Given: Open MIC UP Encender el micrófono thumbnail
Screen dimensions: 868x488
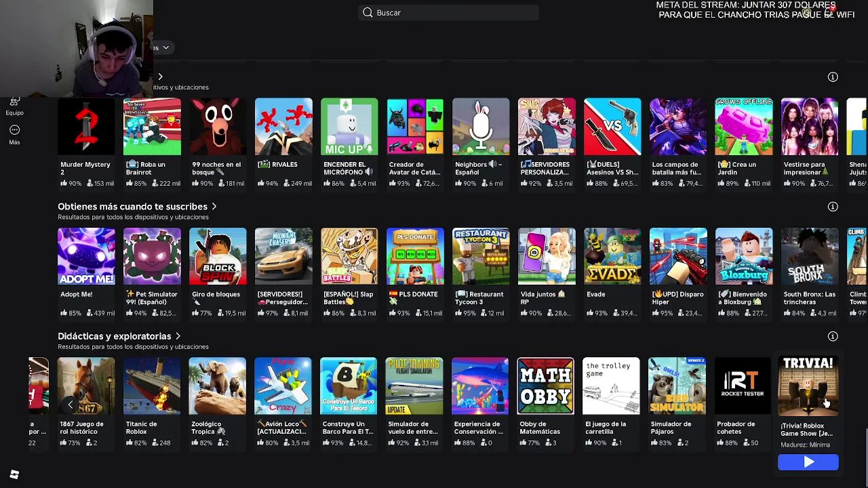Looking at the screenshot, I should point(349,127).
